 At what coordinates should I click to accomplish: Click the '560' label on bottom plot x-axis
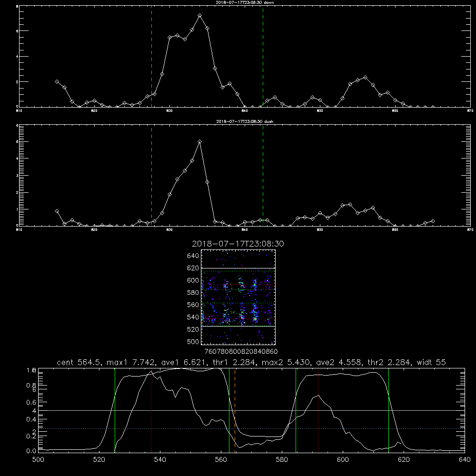coord(221,460)
